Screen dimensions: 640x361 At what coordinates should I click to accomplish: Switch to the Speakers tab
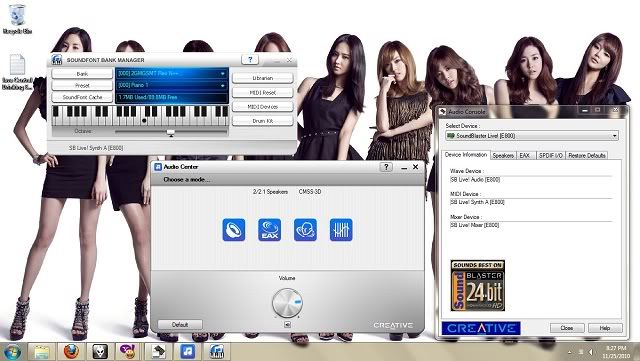pos(503,156)
